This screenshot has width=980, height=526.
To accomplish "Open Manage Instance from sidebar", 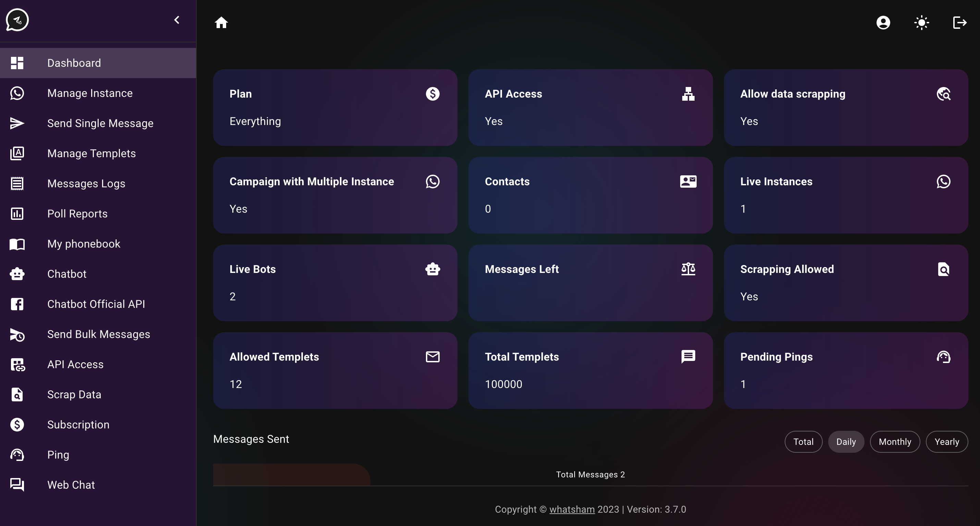I will click(90, 93).
